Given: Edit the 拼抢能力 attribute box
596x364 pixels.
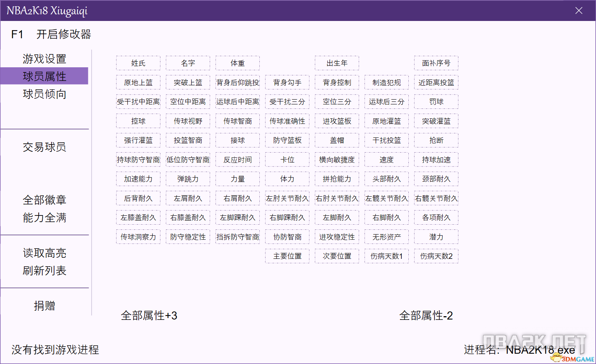Looking at the screenshot, I should (x=337, y=179).
